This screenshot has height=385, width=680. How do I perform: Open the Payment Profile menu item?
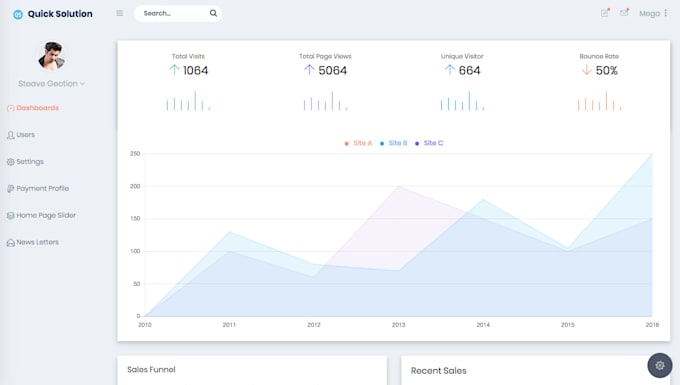pyautogui.click(x=42, y=189)
